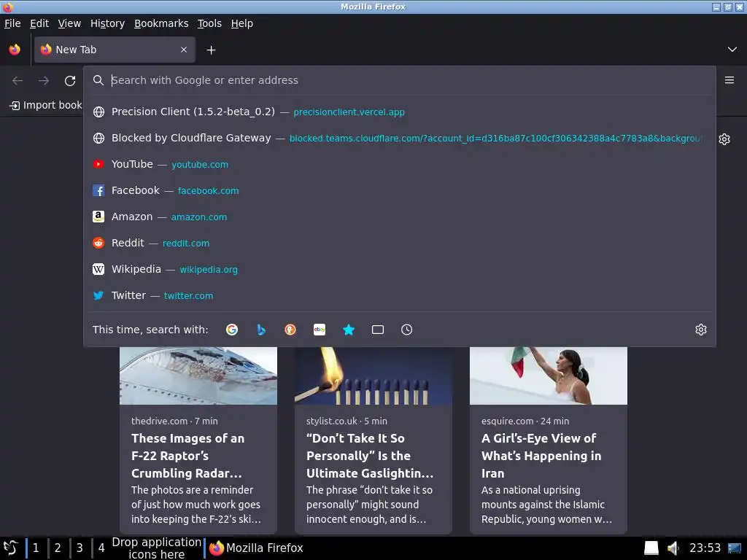The height and width of the screenshot is (560, 747).
Task: Click Mozilla Firefox taskbar window button
Action: click(256, 548)
